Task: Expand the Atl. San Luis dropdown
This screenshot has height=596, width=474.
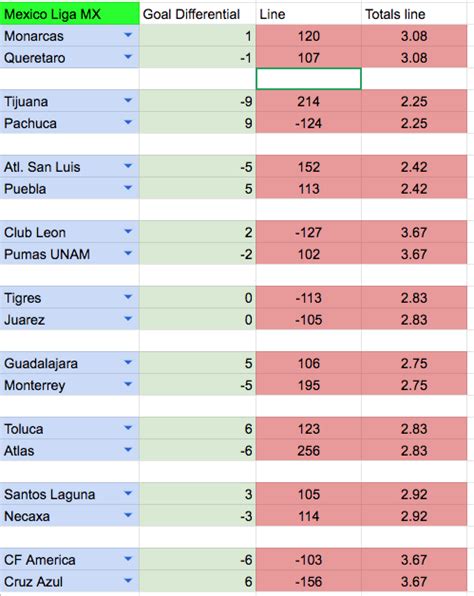Action: [128, 166]
